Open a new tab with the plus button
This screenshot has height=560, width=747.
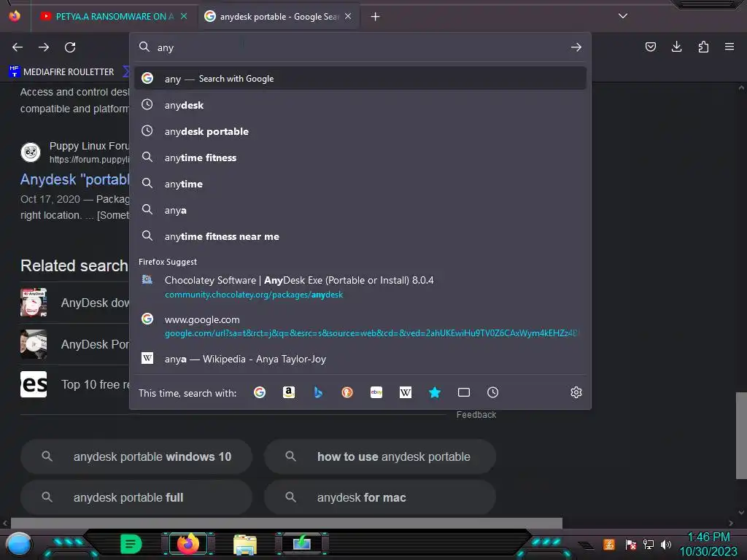(376, 17)
